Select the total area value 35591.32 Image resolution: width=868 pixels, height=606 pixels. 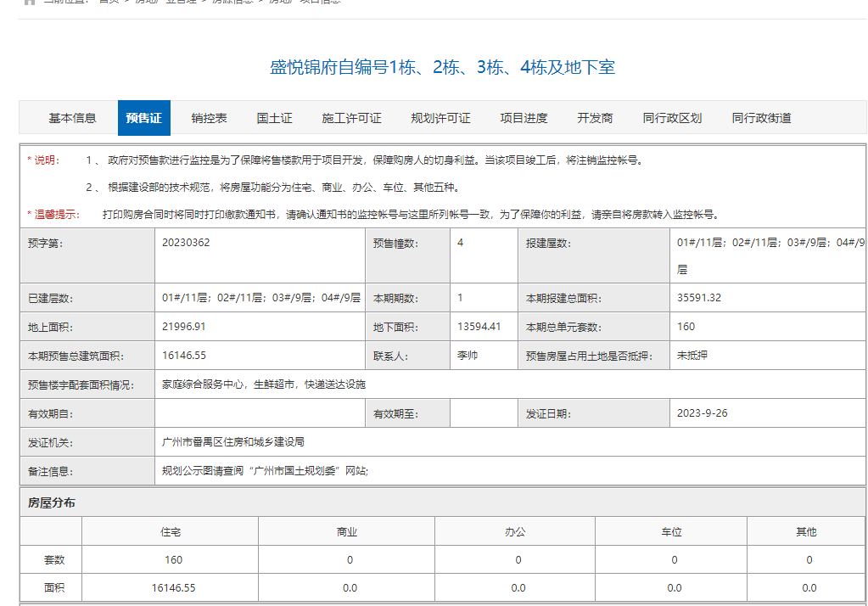699,298
